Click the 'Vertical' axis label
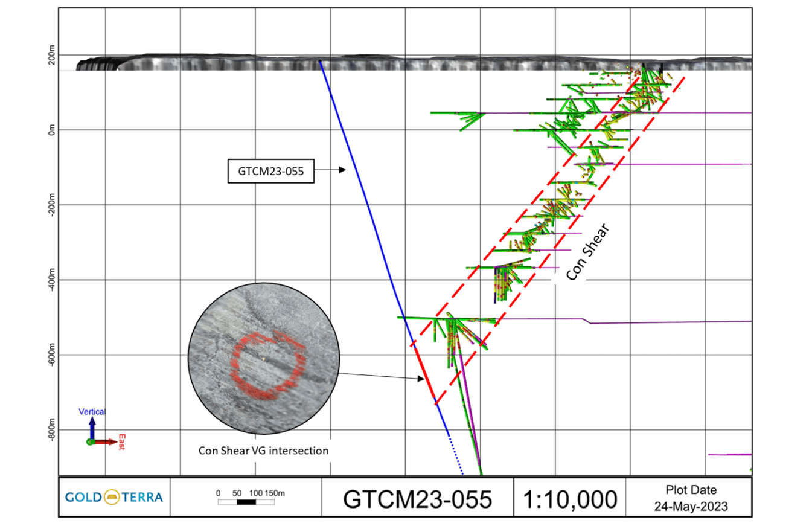Viewport: 812px width, 523px height. [92, 411]
